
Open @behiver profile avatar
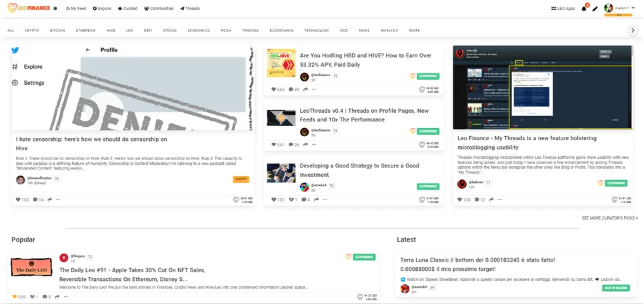pyautogui.click(x=461, y=184)
